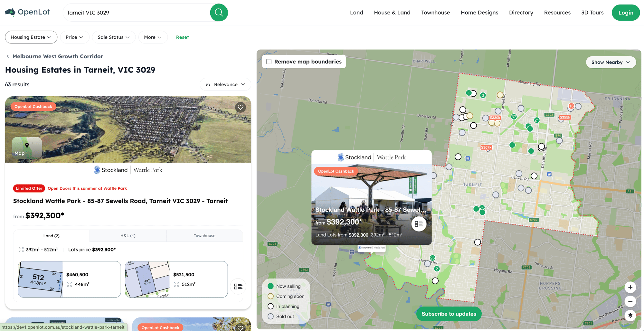644x331 pixels.
Task: Open the Sale Status filter dropdown
Action: [114, 37]
